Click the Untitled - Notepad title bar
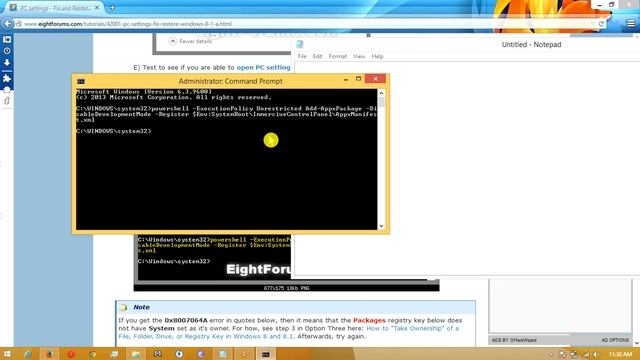The height and width of the screenshot is (360, 640). [x=531, y=44]
